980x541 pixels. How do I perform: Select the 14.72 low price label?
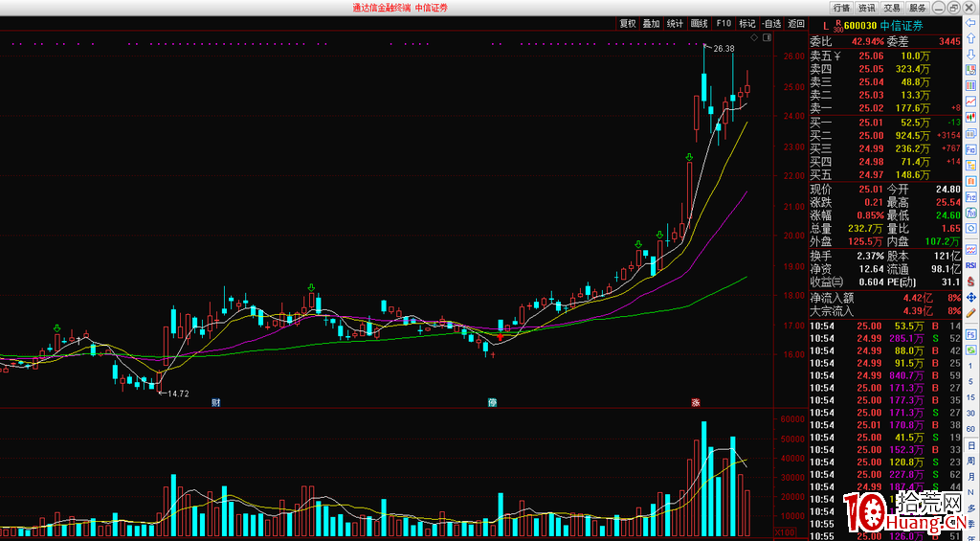point(178,394)
